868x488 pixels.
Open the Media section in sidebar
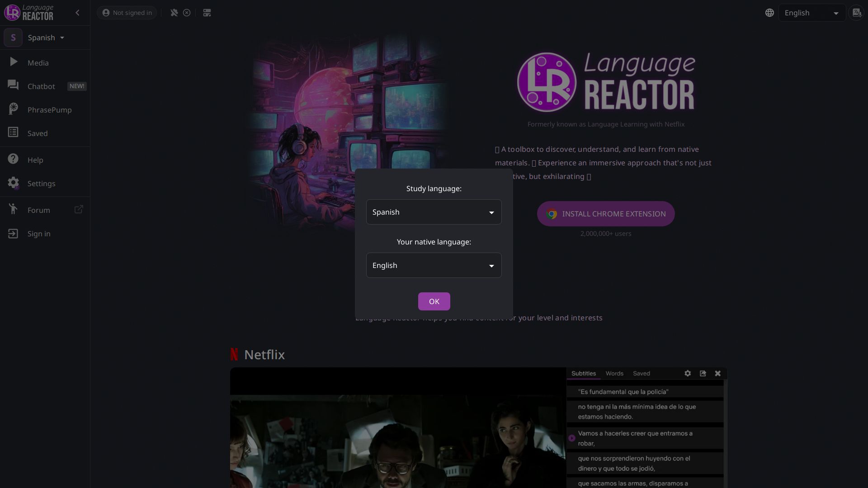[x=38, y=63]
